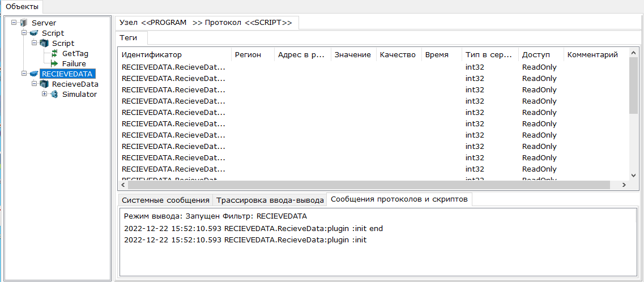Click the Simulator device icon

54,95
